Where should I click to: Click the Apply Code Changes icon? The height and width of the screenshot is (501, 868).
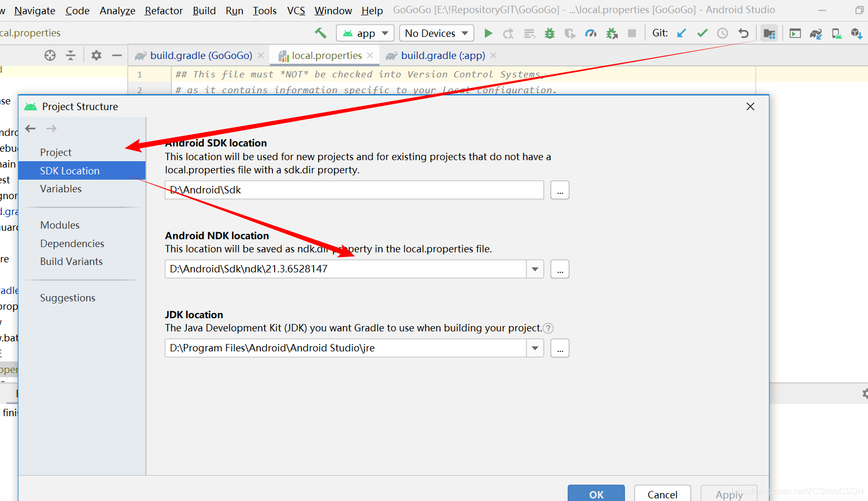point(529,34)
